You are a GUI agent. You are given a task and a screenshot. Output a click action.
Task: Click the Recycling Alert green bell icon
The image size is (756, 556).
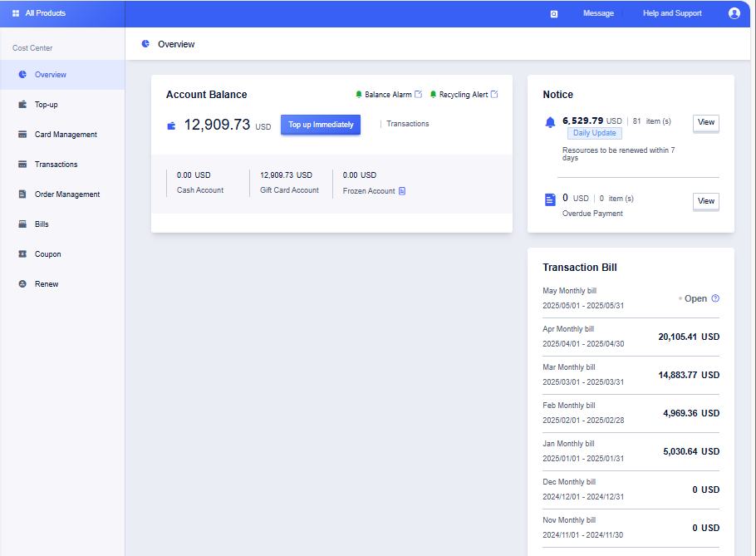tap(433, 95)
